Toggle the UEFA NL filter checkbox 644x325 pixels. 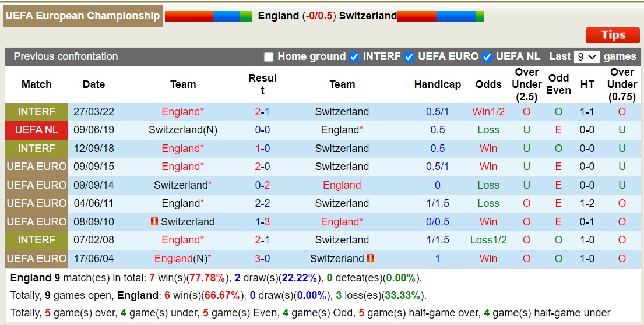click(x=487, y=57)
